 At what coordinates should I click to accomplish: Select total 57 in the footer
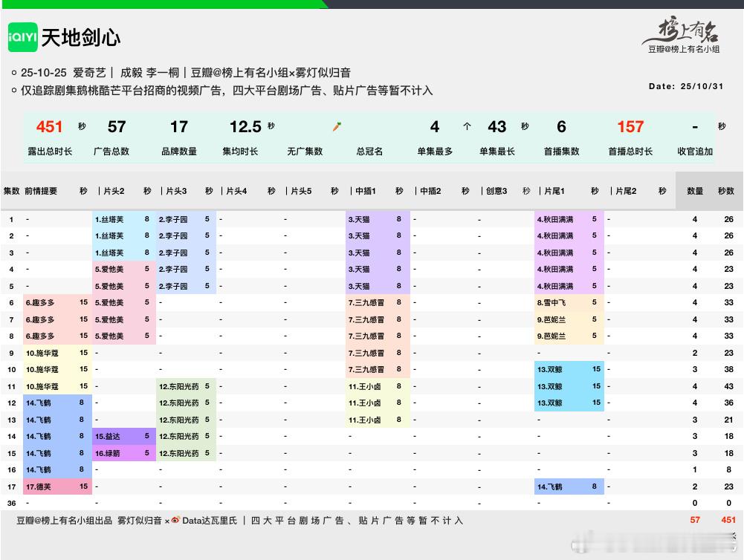[x=695, y=520]
